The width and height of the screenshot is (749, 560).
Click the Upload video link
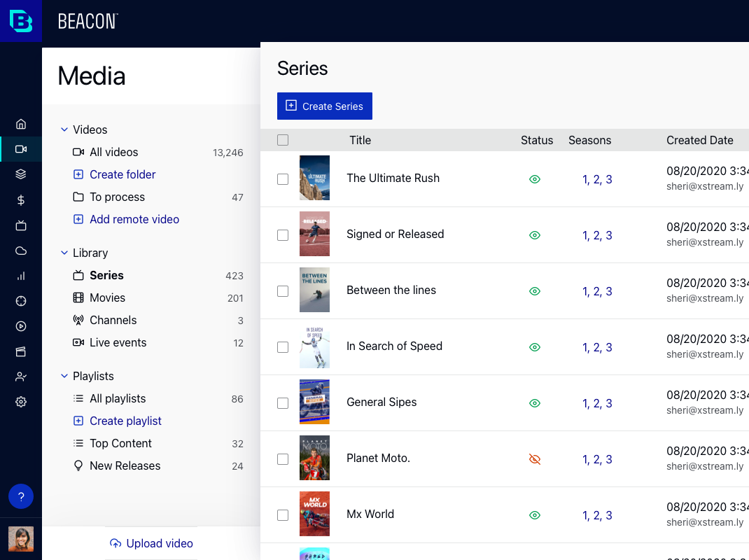(x=152, y=543)
